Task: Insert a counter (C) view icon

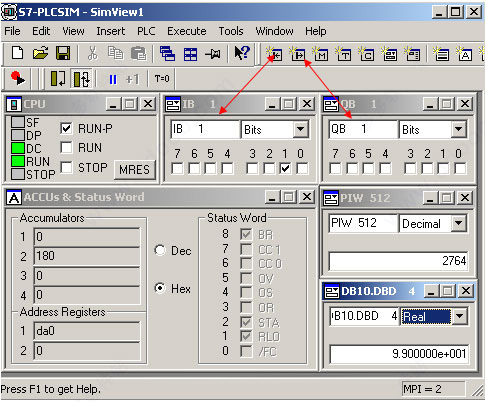Action: tap(366, 54)
